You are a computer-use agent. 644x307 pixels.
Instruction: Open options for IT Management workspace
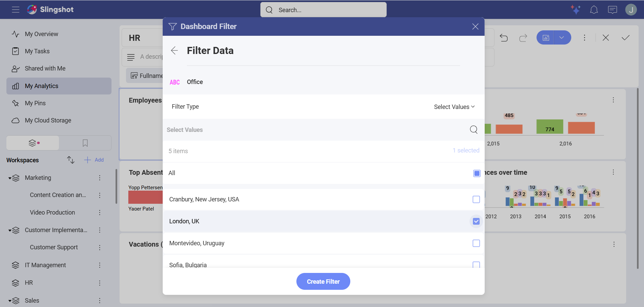click(100, 265)
